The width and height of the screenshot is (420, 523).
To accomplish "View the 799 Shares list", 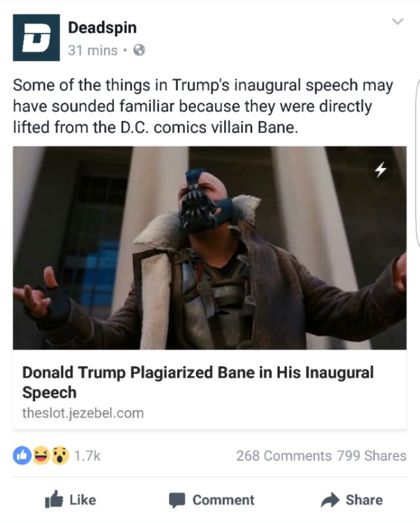I will [371, 456].
